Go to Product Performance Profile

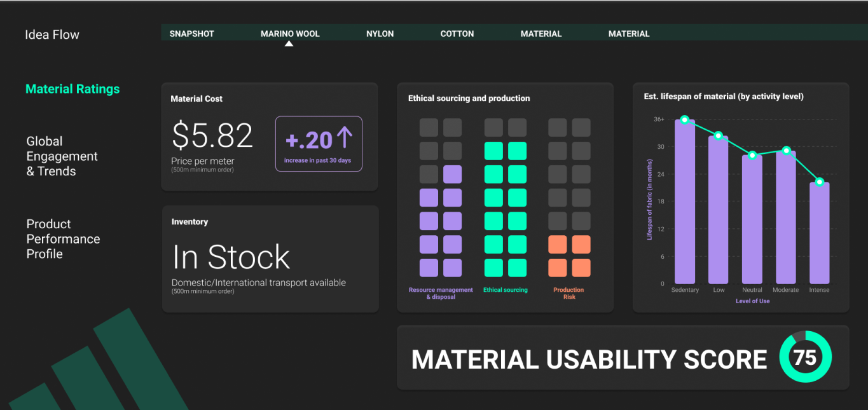coord(63,239)
